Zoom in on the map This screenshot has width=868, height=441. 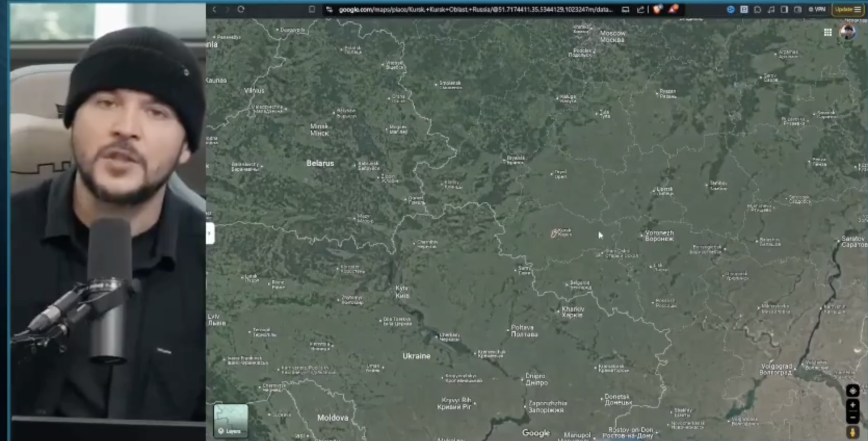click(x=852, y=405)
